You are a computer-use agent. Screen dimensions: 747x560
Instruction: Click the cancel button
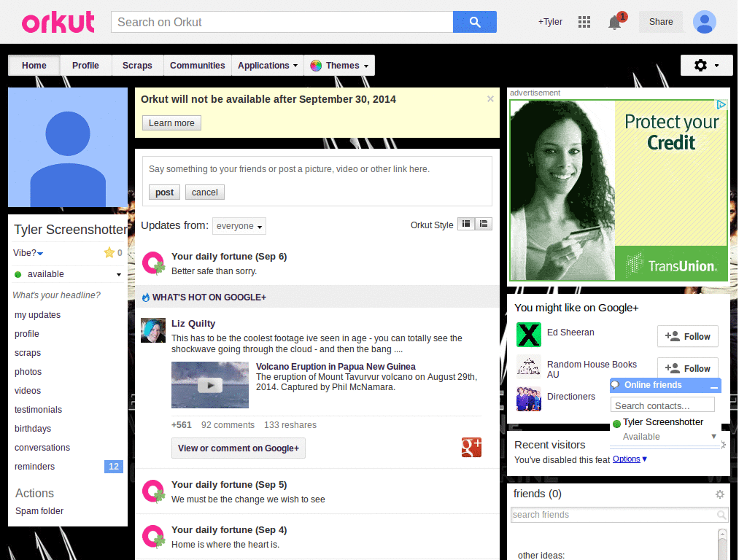point(205,192)
